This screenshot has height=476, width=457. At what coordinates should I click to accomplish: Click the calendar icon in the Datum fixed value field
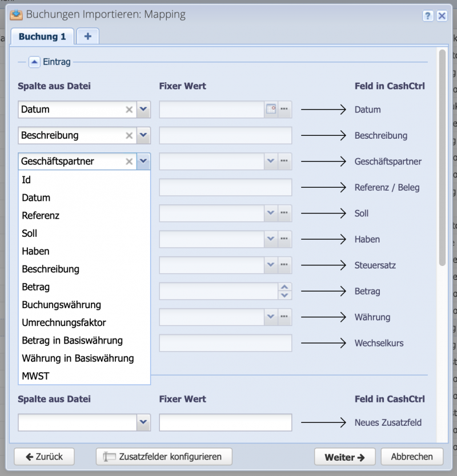271,109
